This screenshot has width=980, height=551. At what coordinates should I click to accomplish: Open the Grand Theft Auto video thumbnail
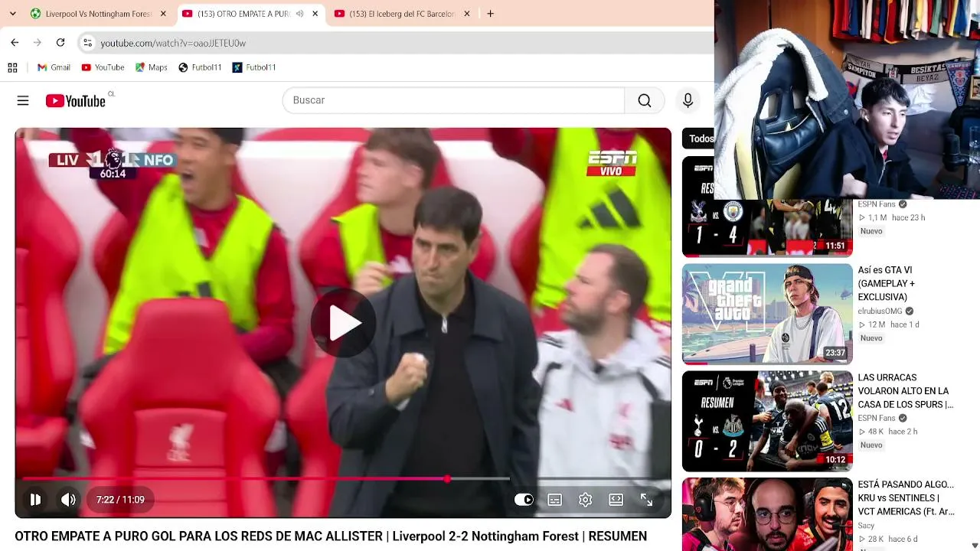767,314
